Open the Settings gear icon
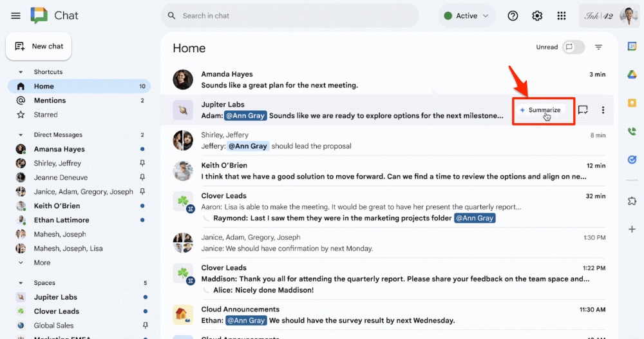 (x=537, y=15)
